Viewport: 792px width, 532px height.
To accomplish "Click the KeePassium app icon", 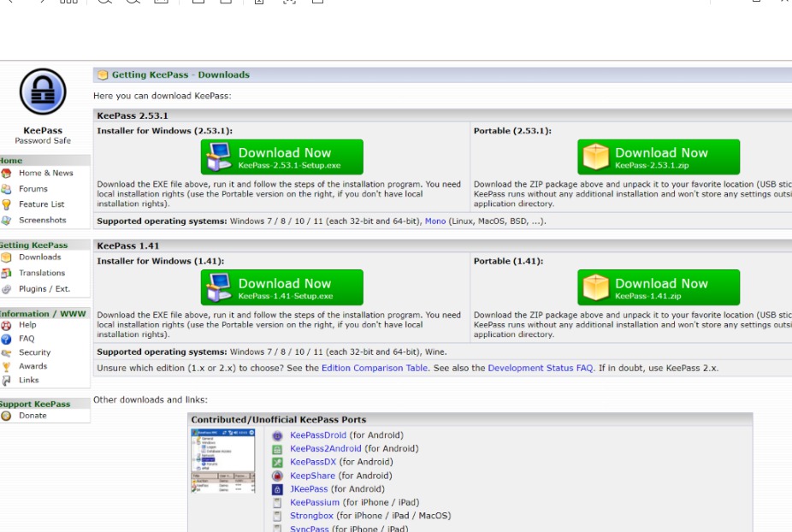I will (x=277, y=503).
